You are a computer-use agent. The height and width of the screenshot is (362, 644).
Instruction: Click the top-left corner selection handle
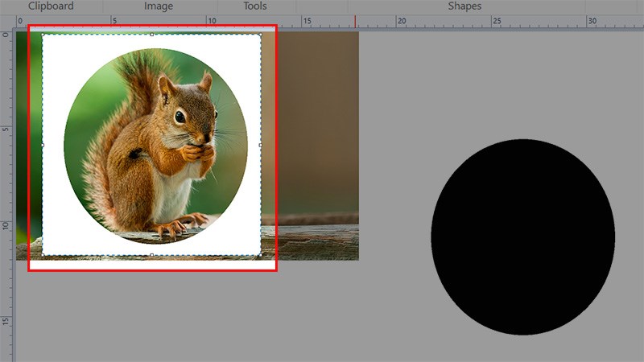coord(43,35)
